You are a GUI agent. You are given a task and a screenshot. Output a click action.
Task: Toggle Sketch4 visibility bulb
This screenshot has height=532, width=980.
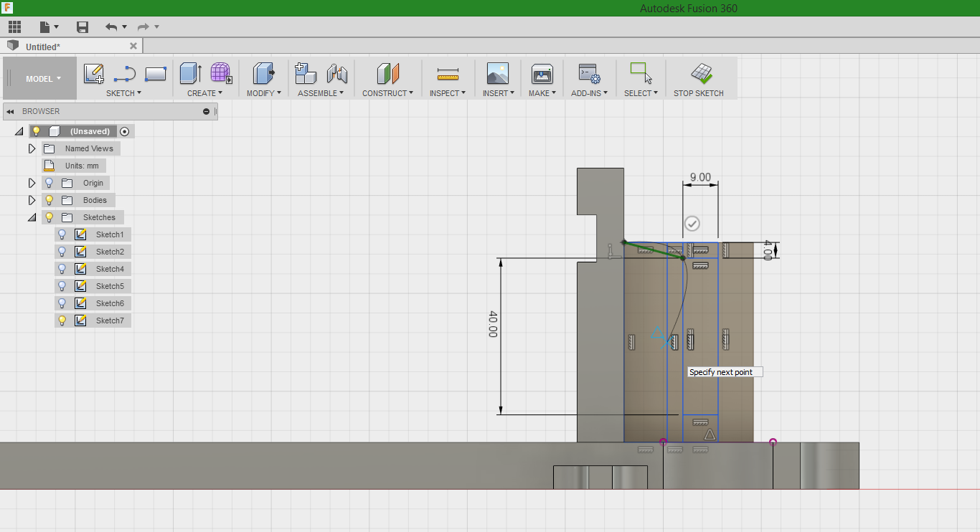pos(62,269)
